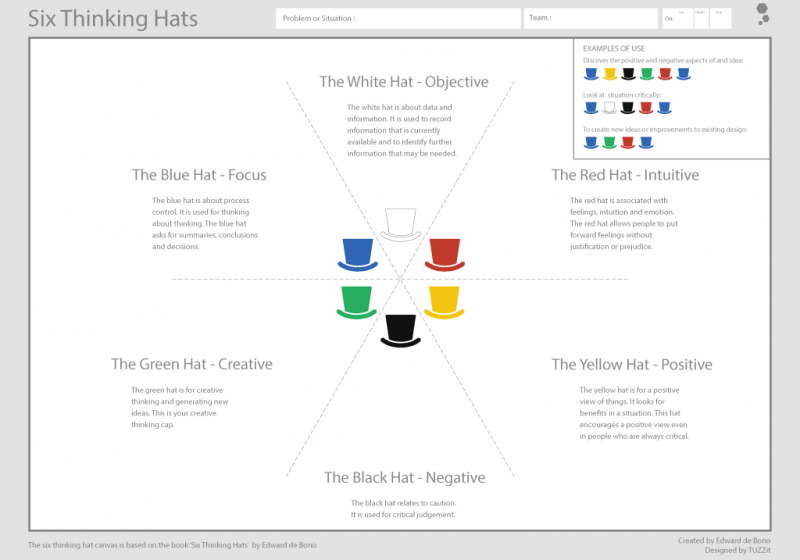
Task: Select the Red Hat - Intuitive heading
Action: point(625,175)
